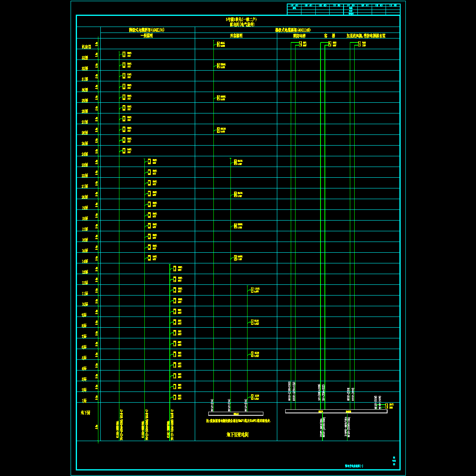Click the '5层' floor label
This screenshot has height=476, width=476.
pyautogui.click(x=84, y=357)
